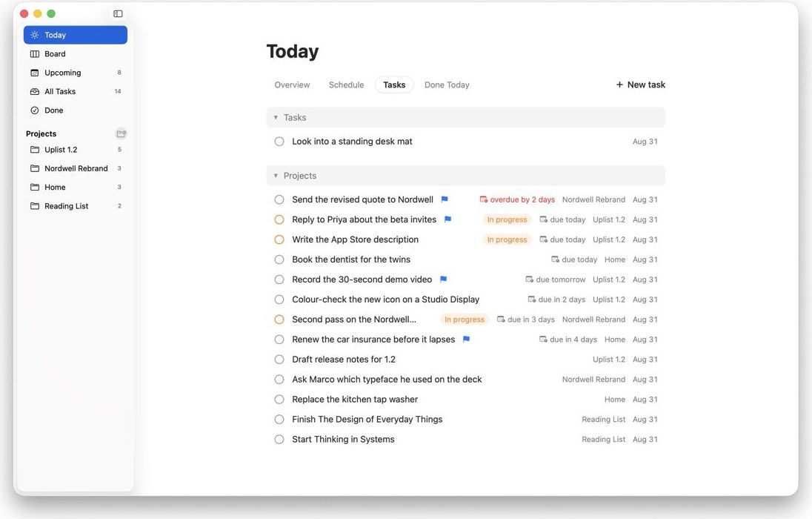Click the Home label on Replace kitchen tap row
The width and height of the screenshot is (812, 519).
pos(615,399)
